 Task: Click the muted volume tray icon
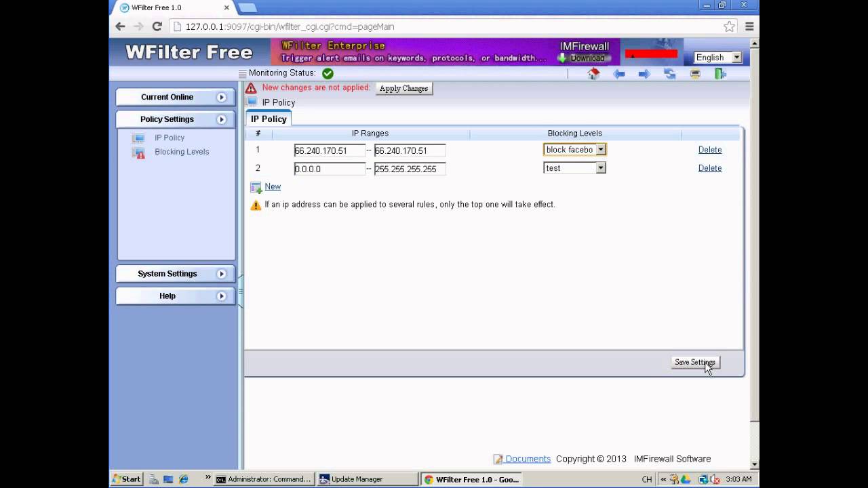(x=715, y=479)
